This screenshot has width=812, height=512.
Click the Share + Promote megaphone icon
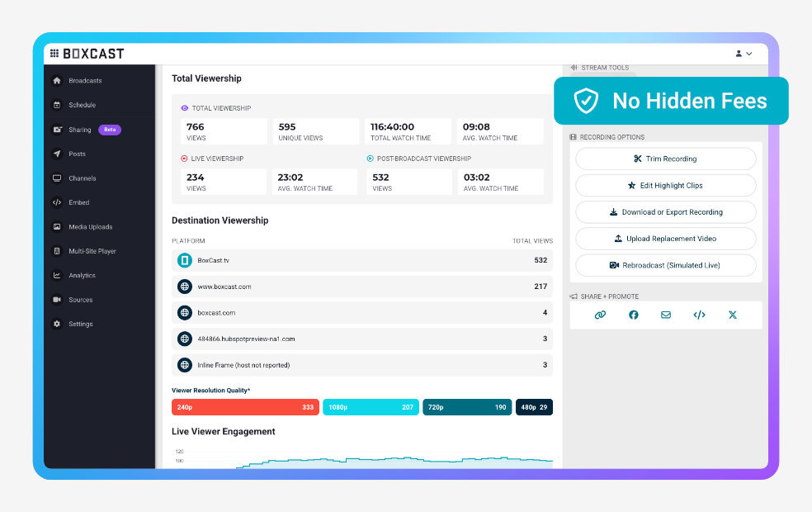coord(574,296)
